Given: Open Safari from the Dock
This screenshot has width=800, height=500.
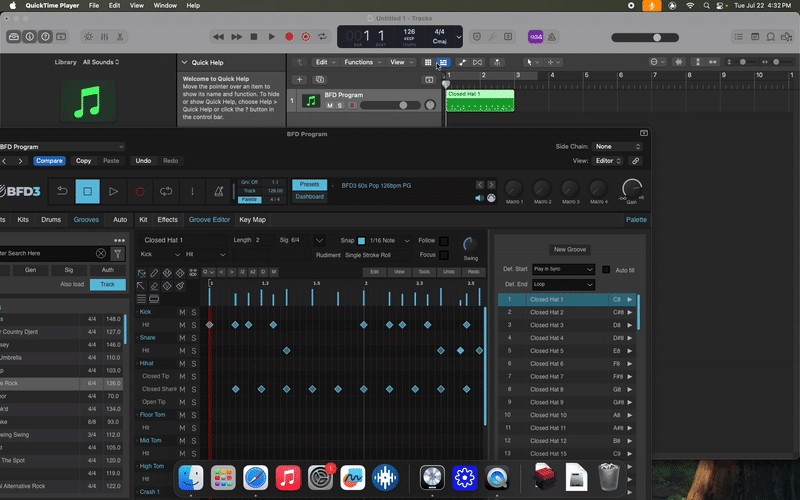Looking at the screenshot, I should coord(256,478).
